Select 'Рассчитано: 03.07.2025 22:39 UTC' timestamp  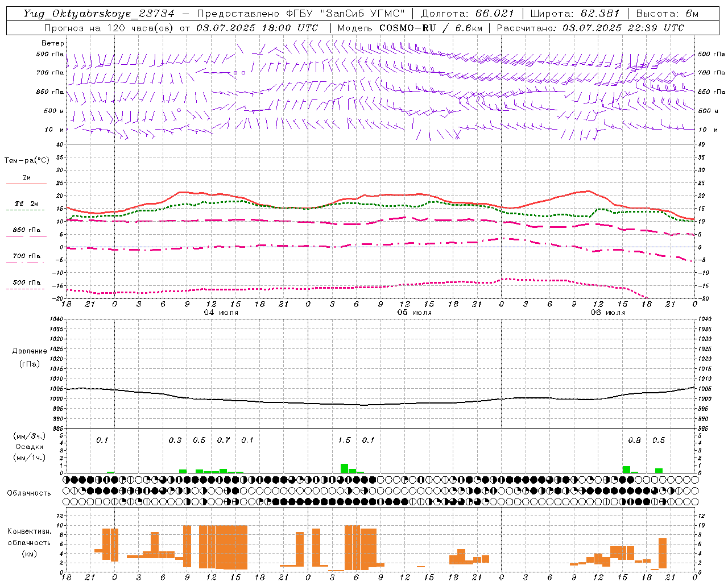tap(590, 28)
